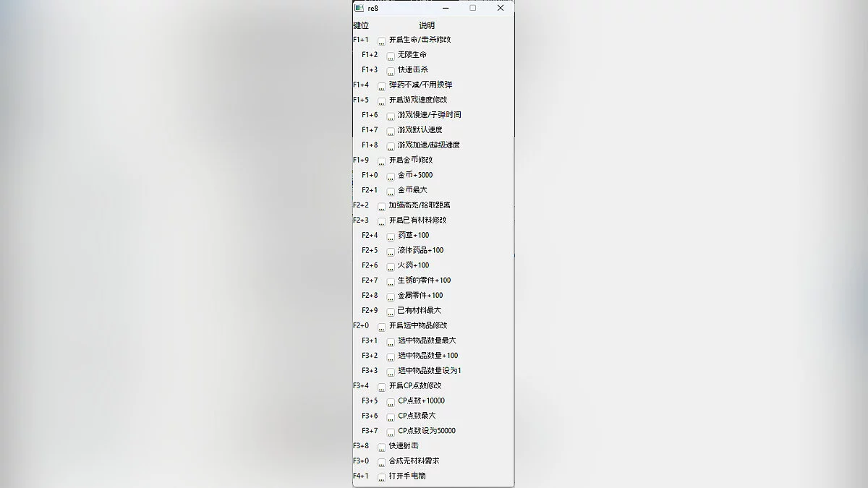Select the F1+5 hotkey text
Image resolution: width=868 pixels, height=488 pixels.
click(x=361, y=100)
